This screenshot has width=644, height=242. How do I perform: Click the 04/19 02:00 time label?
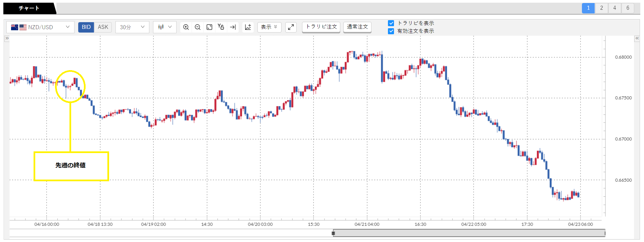153,224
